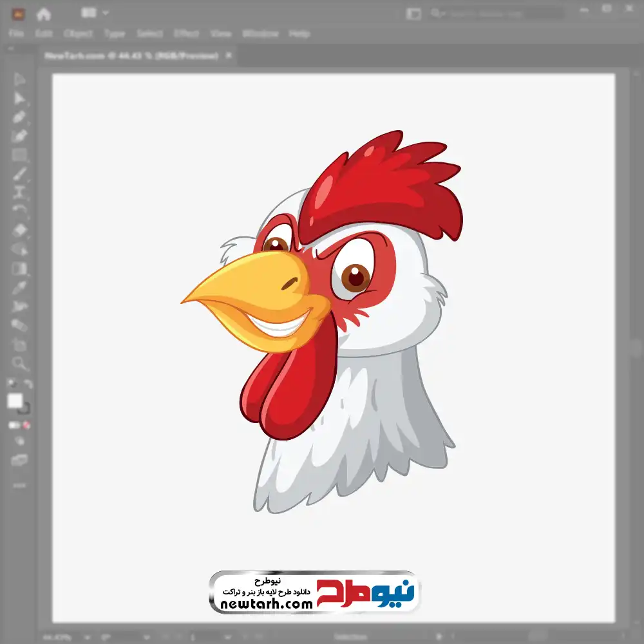Select the Zoom magnifier tool

click(19, 363)
